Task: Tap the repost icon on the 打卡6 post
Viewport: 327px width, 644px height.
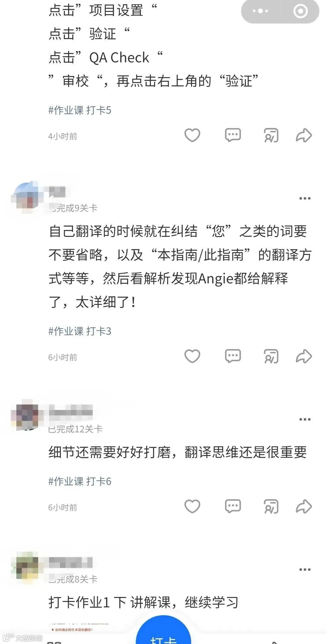Action: [271, 507]
